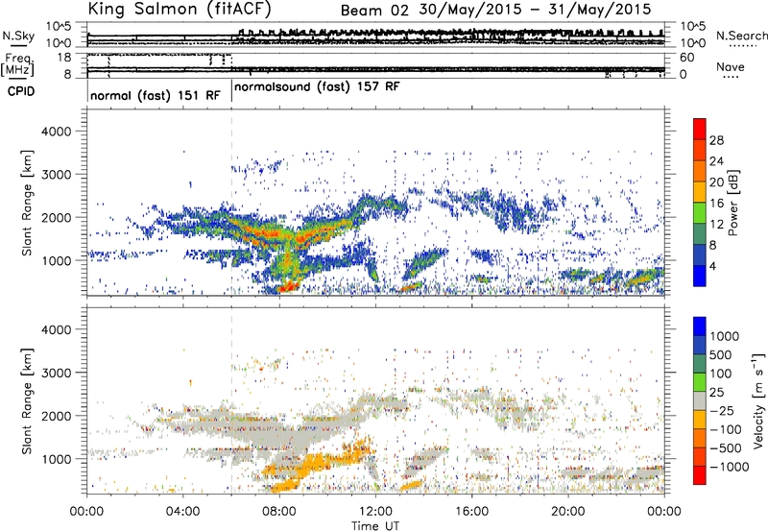Click the 'normalsound (fast) 157 RF' CPID entry
The height and width of the screenshot is (532, 768).
(x=317, y=87)
